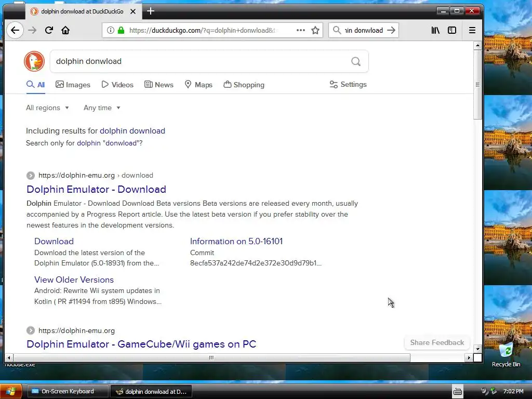Switch to On-Screen Keyboard taskbar button
The height and width of the screenshot is (399, 532).
click(x=67, y=391)
